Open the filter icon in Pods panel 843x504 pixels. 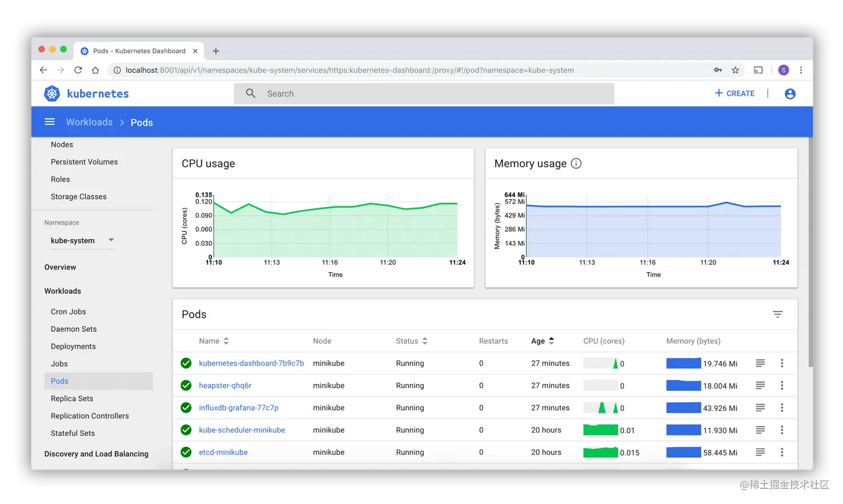[778, 314]
